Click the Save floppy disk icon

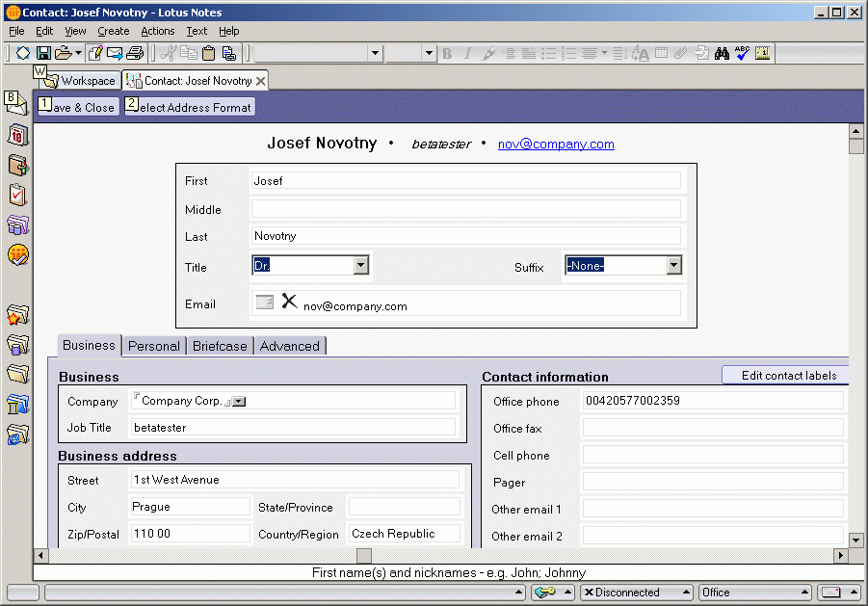43,53
